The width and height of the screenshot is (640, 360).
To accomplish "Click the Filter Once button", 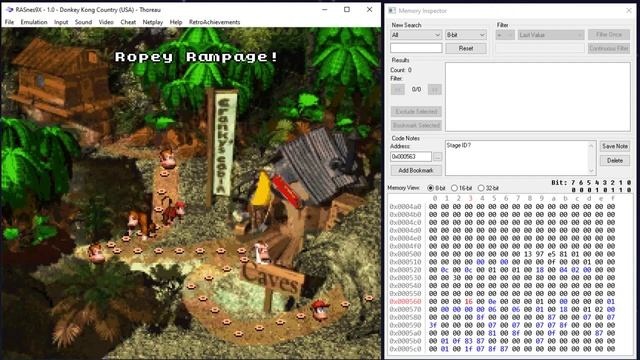I will pos(609,35).
